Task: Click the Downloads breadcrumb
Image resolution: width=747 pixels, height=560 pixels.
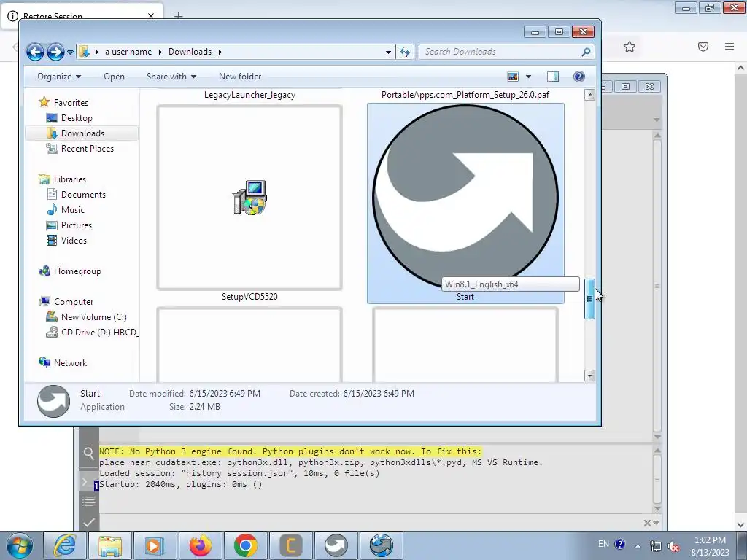Action: point(190,52)
